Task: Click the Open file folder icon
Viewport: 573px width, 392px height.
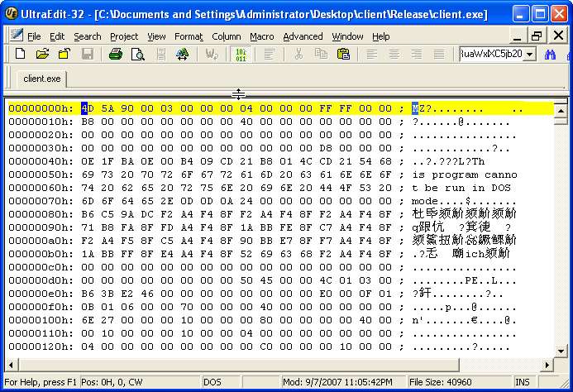Action: (42, 54)
